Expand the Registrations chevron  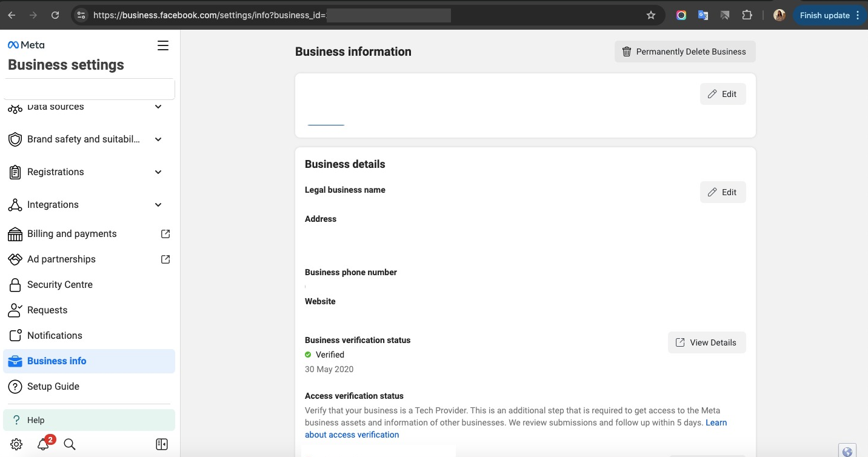click(158, 172)
